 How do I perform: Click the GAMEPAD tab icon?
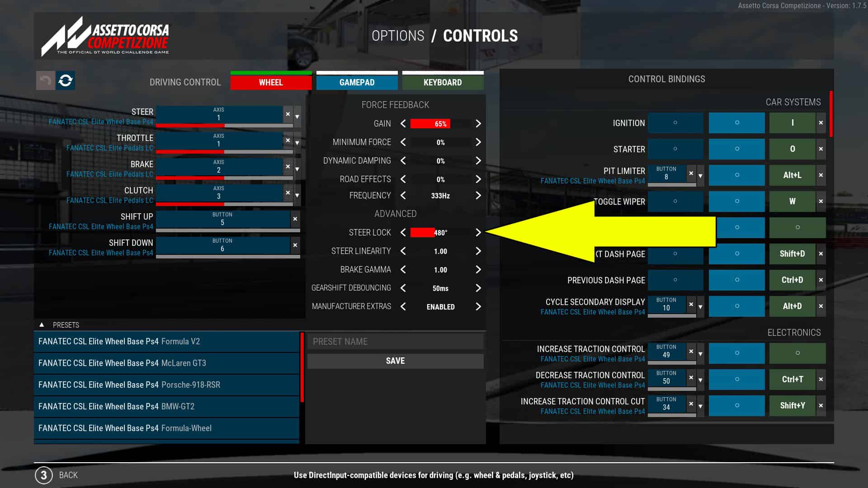pyautogui.click(x=357, y=82)
